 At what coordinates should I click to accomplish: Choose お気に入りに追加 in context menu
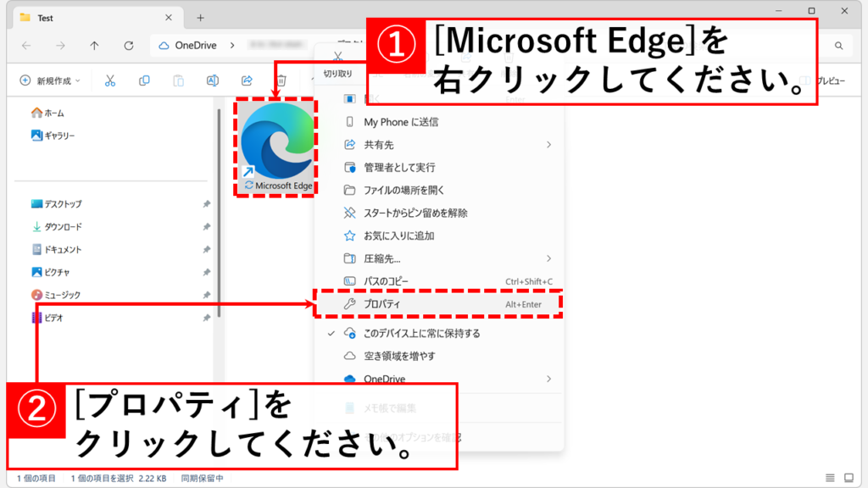click(440, 236)
